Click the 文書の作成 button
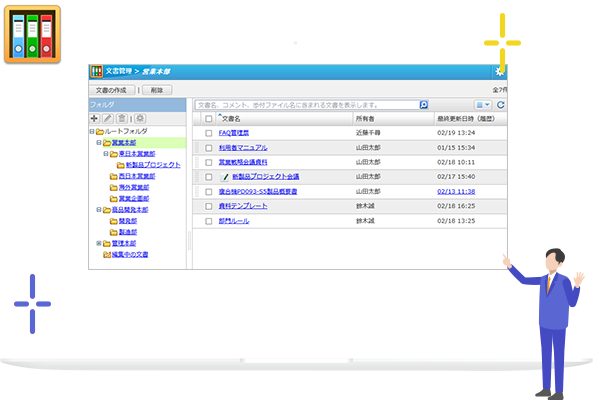The width and height of the screenshot is (600, 410). coord(113,89)
